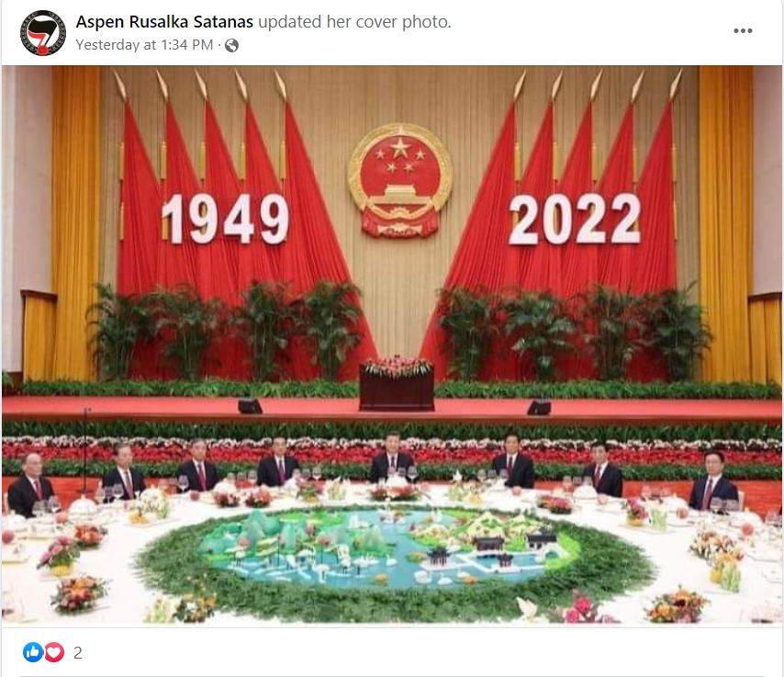Open the three-dot post options menu

click(743, 31)
